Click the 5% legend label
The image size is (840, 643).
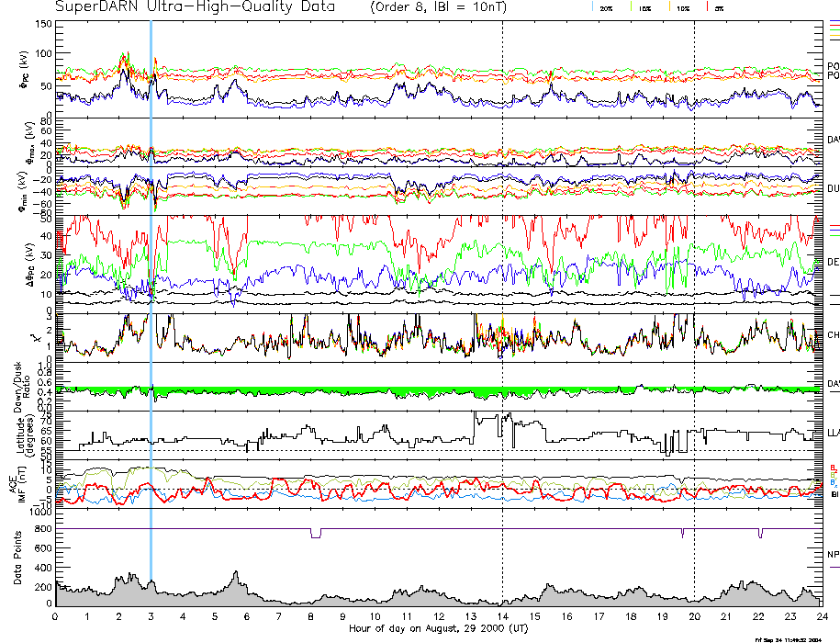719,8
